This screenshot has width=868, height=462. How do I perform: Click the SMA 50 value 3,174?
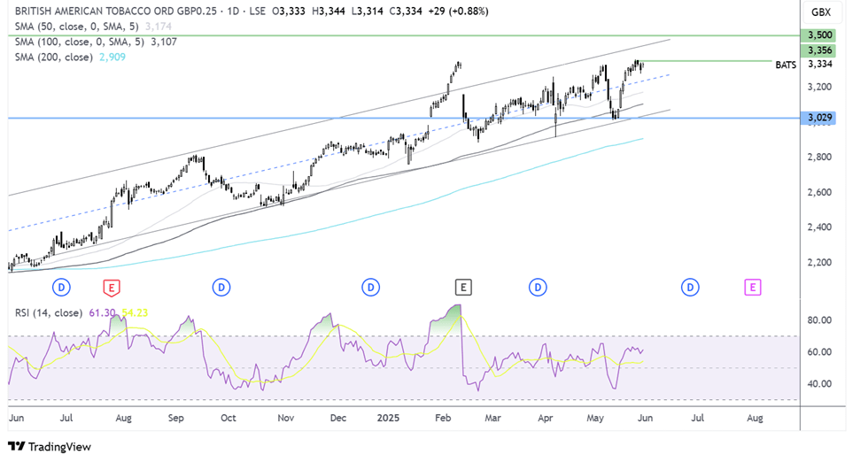tap(159, 27)
